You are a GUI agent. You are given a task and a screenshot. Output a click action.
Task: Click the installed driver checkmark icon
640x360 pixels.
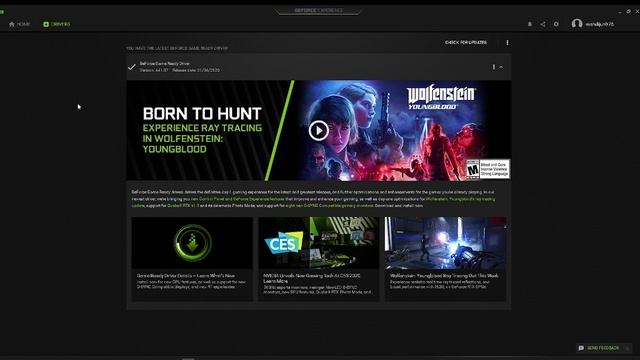131,67
